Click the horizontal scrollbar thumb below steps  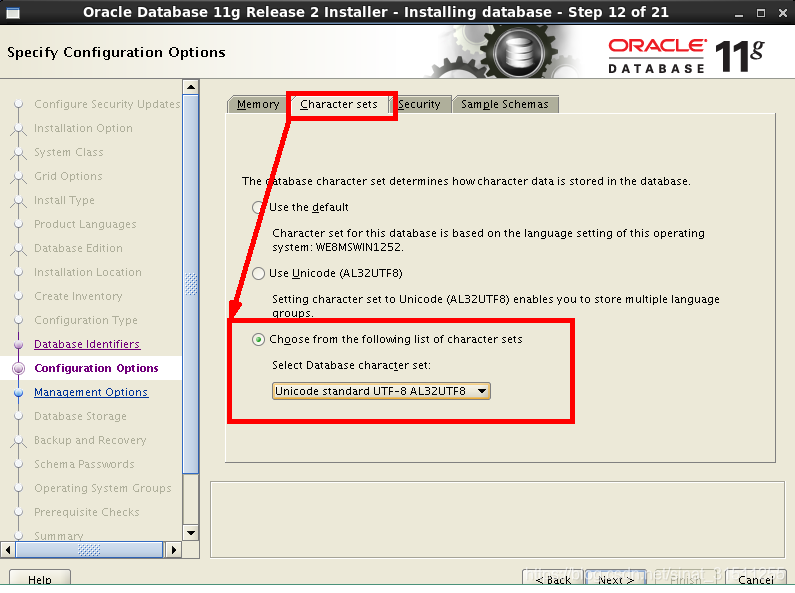(x=89, y=549)
